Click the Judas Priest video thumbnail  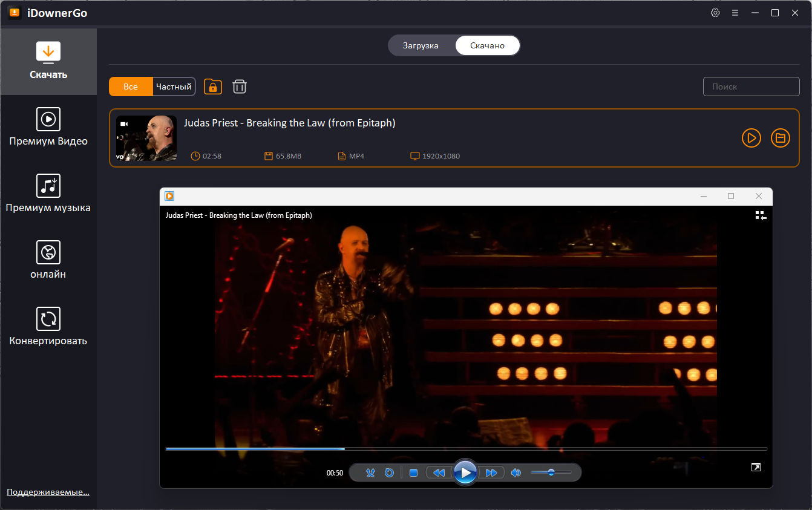(146, 138)
